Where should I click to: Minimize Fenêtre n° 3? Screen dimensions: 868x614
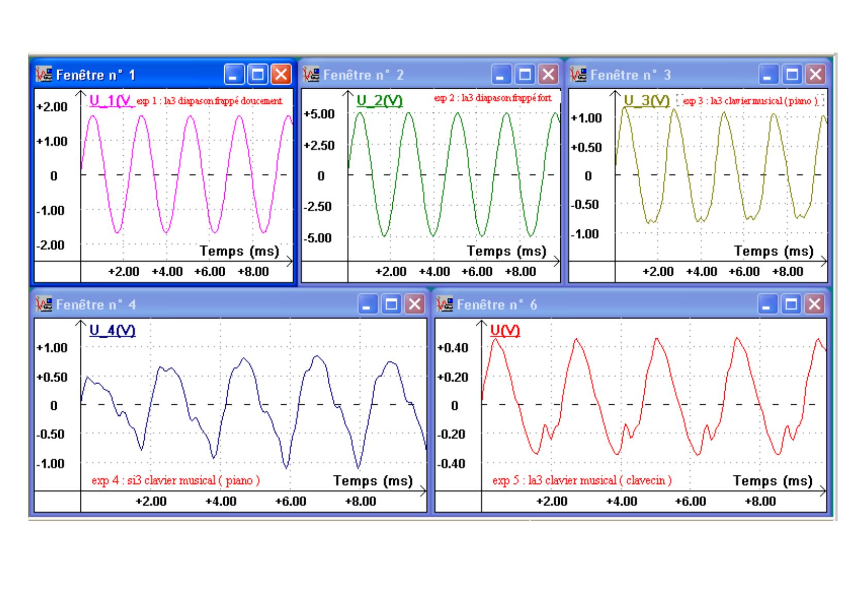tap(769, 75)
